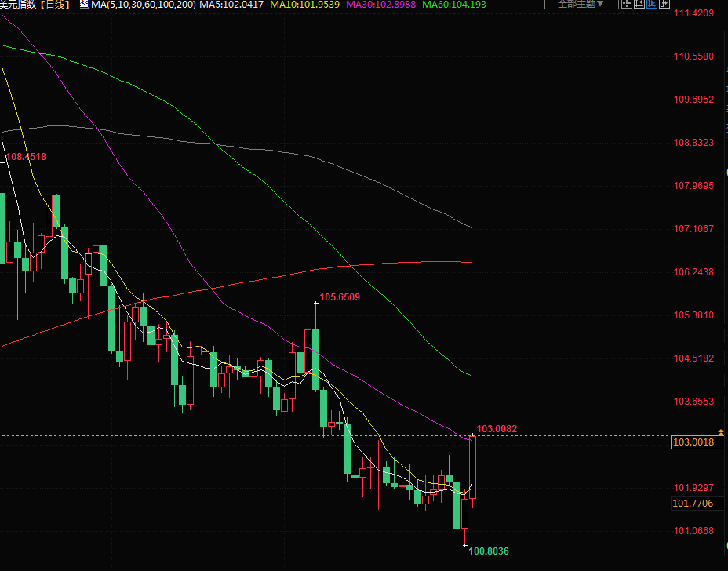728x571 pixels.
Task: Click the orange double-up arrow on the price axis
Action: (721, 432)
